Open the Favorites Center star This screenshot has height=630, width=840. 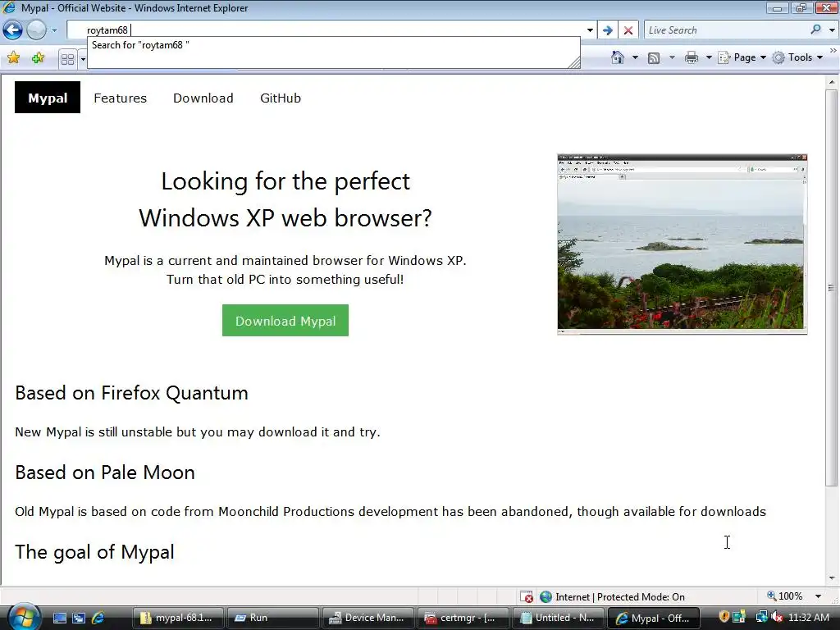13,57
